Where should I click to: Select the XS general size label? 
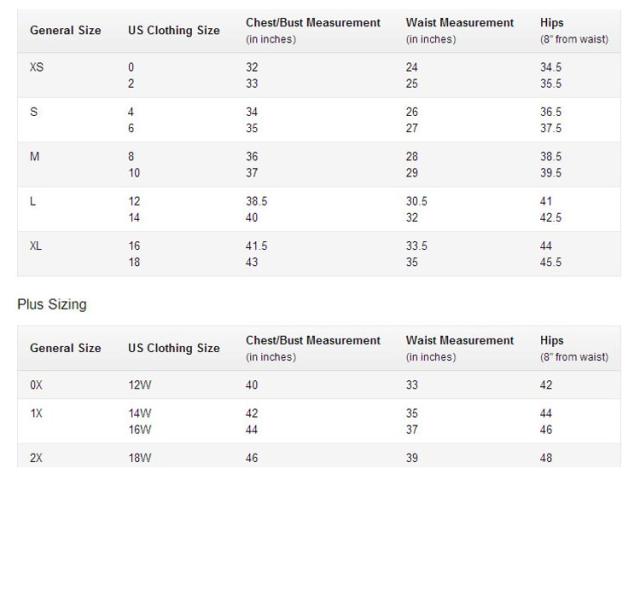[37, 67]
